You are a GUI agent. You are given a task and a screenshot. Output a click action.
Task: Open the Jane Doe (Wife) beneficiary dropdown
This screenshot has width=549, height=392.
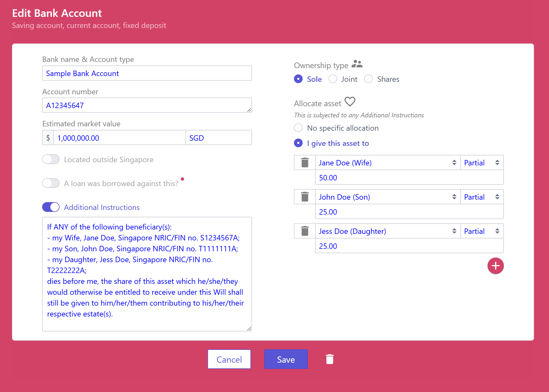coord(387,163)
